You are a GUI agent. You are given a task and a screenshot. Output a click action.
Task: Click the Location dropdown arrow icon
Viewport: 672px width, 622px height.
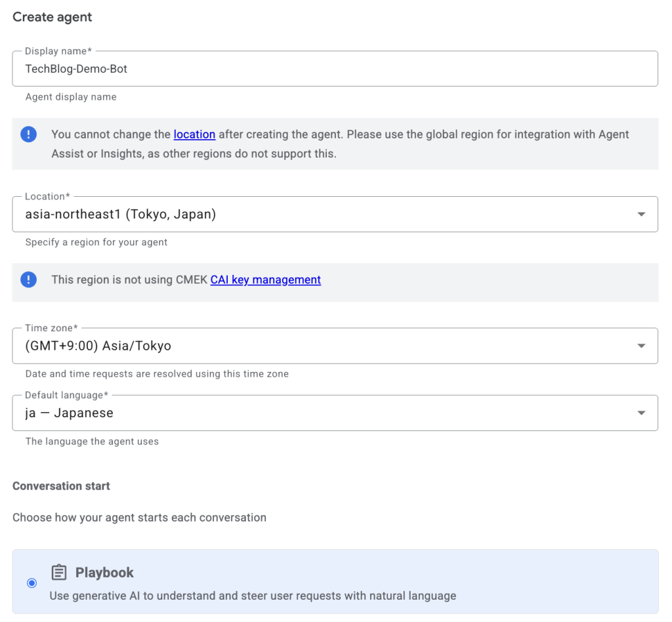(641, 215)
